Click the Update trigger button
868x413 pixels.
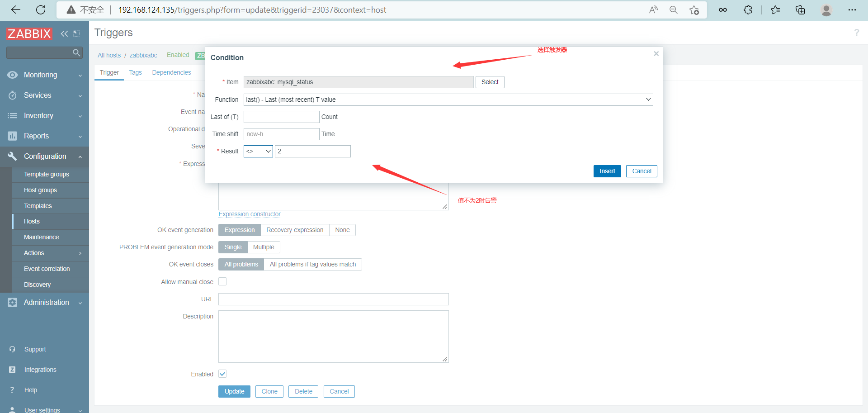click(x=234, y=392)
